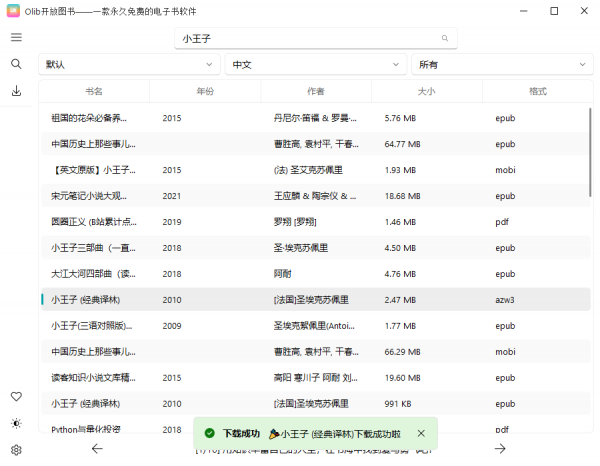Open favorites via the heart icon
The image size is (600, 466).
[16, 397]
